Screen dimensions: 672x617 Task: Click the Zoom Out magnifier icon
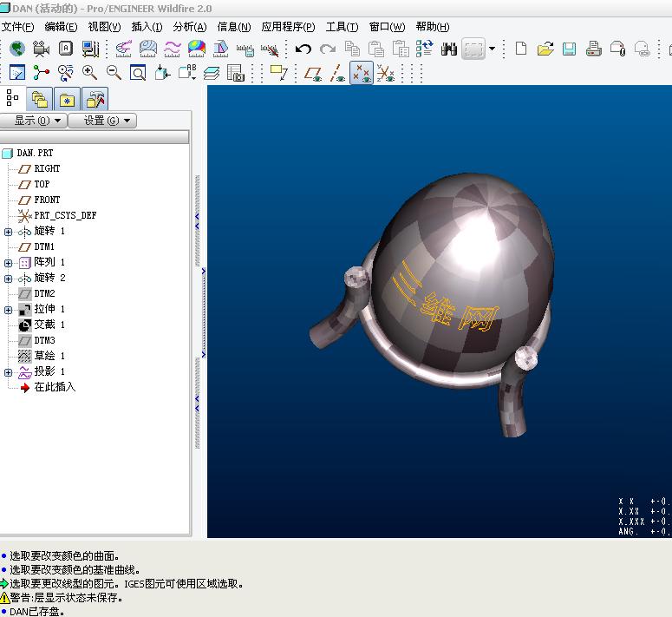tap(114, 73)
